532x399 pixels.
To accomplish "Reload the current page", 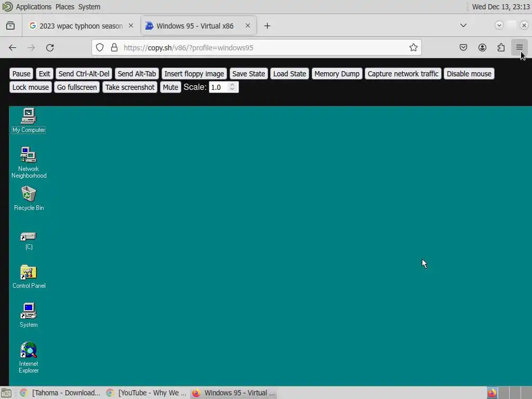I will coord(50,47).
